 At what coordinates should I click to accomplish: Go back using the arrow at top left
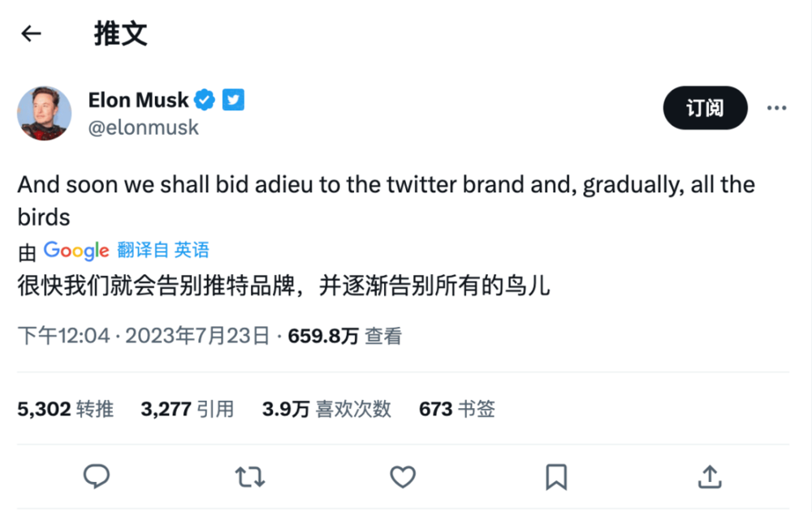point(30,33)
